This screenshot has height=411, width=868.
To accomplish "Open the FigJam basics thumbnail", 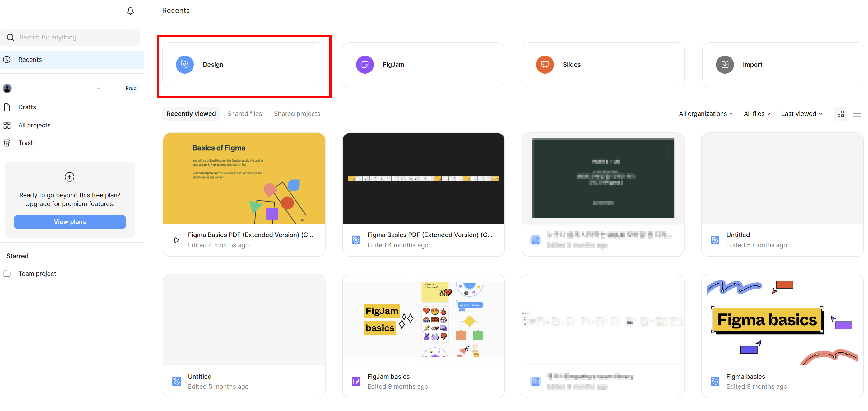I will tap(423, 319).
